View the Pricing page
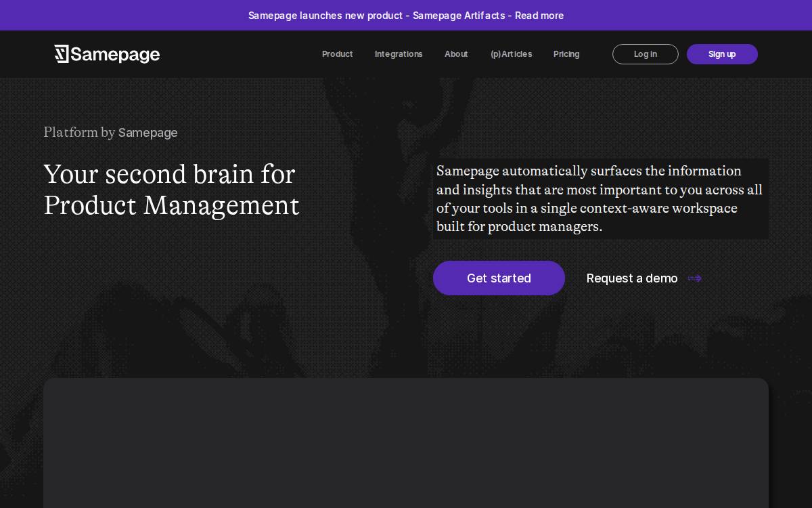Viewport: 812px width, 508px height. click(566, 54)
